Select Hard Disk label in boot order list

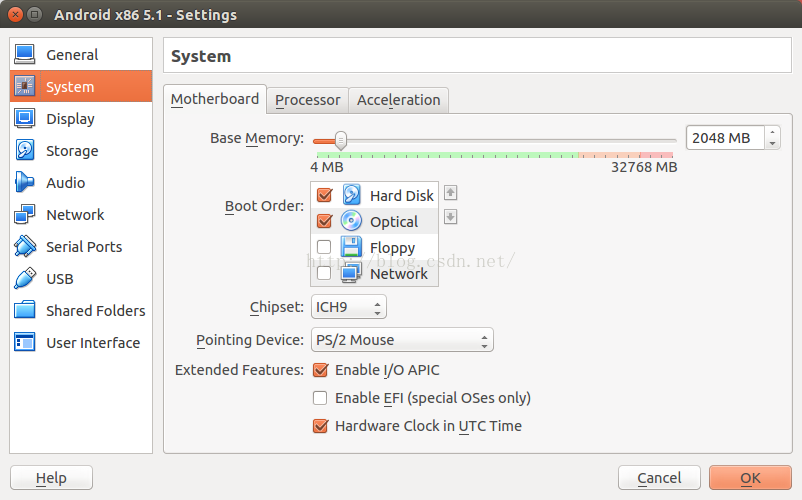click(x=402, y=195)
